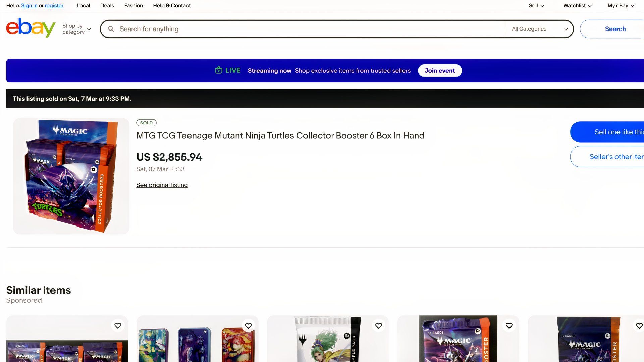Save first similar item with heart icon
This screenshot has height=362, width=644.
(x=118, y=326)
